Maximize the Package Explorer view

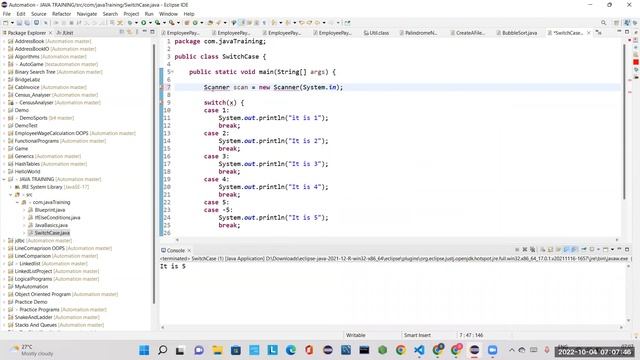pyautogui.click(x=152, y=32)
